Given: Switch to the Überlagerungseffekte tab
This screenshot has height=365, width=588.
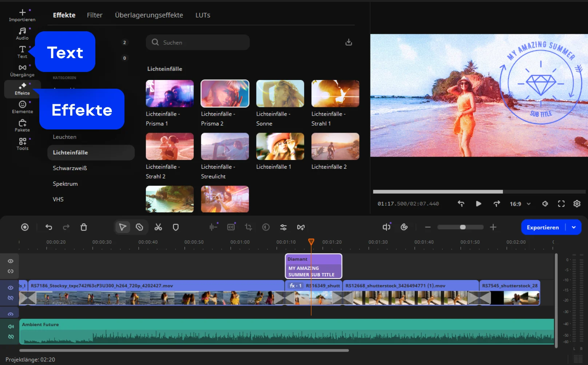Looking at the screenshot, I should click(149, 15).
